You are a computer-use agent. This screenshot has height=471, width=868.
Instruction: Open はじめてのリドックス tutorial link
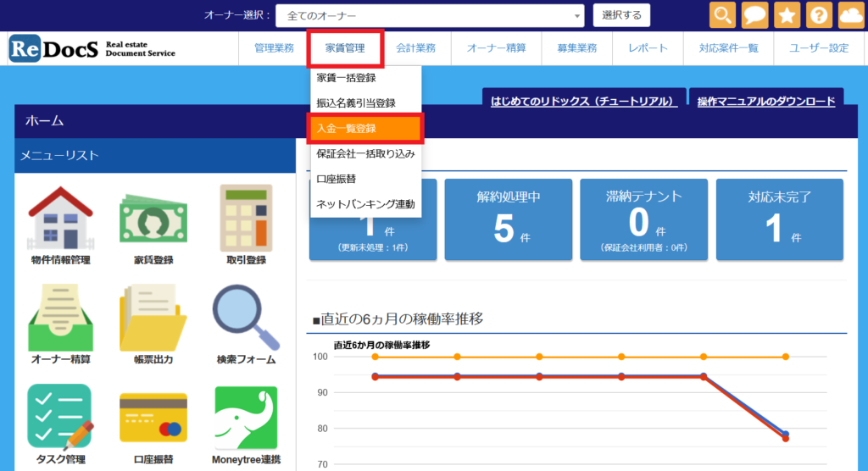click(583, 102)
